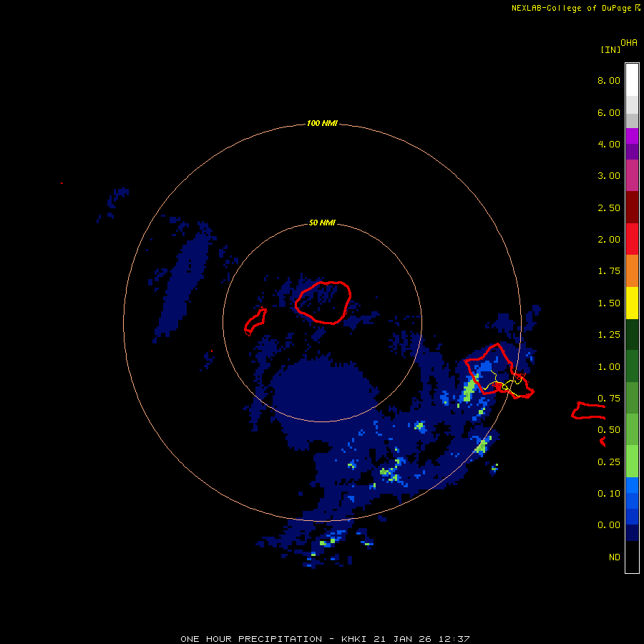Click the 4.00 legend value
This screenshot has width=644, height=644.
[x=609, y=144]
